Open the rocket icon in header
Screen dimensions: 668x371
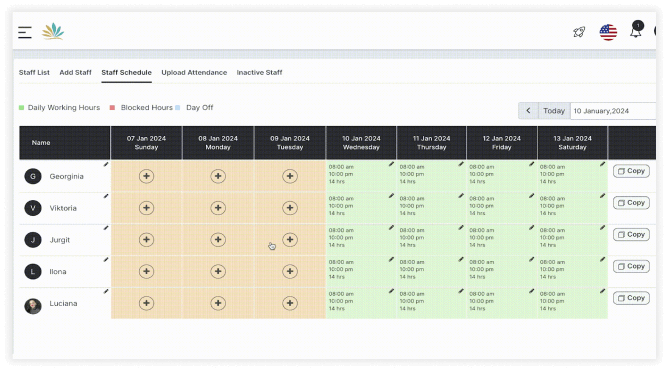pyautogui.click(x=579, y=32)
